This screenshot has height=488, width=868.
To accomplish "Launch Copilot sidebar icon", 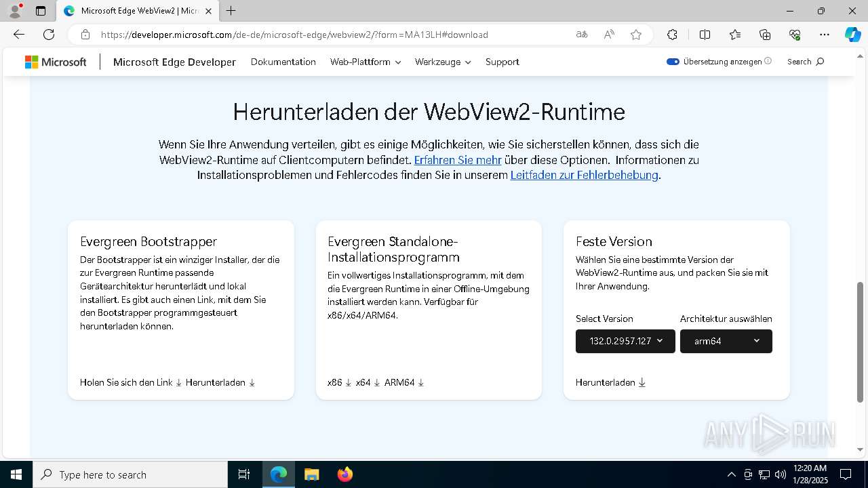I will pyautogui.click(x=852, y=35).
